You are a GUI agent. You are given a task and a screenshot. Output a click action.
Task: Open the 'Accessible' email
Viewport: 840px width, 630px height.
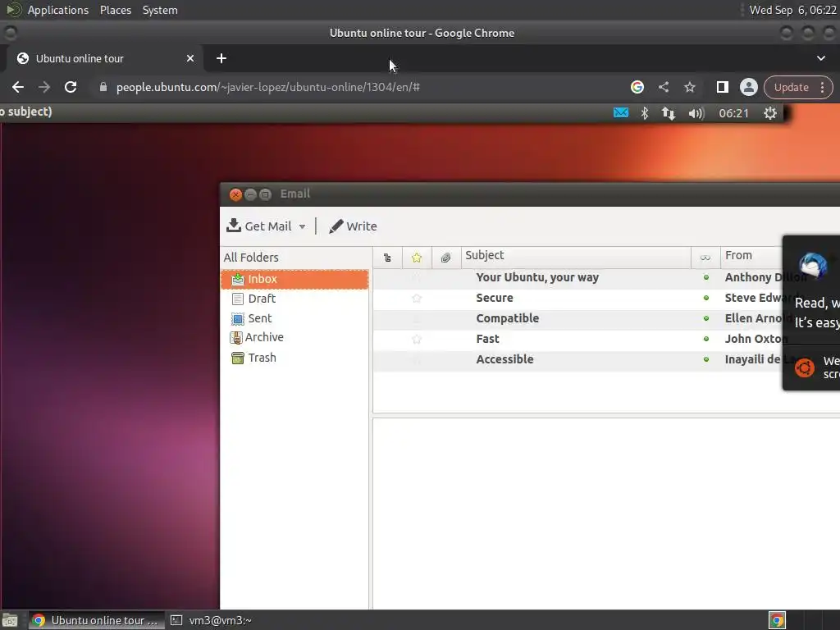[504, 359]
